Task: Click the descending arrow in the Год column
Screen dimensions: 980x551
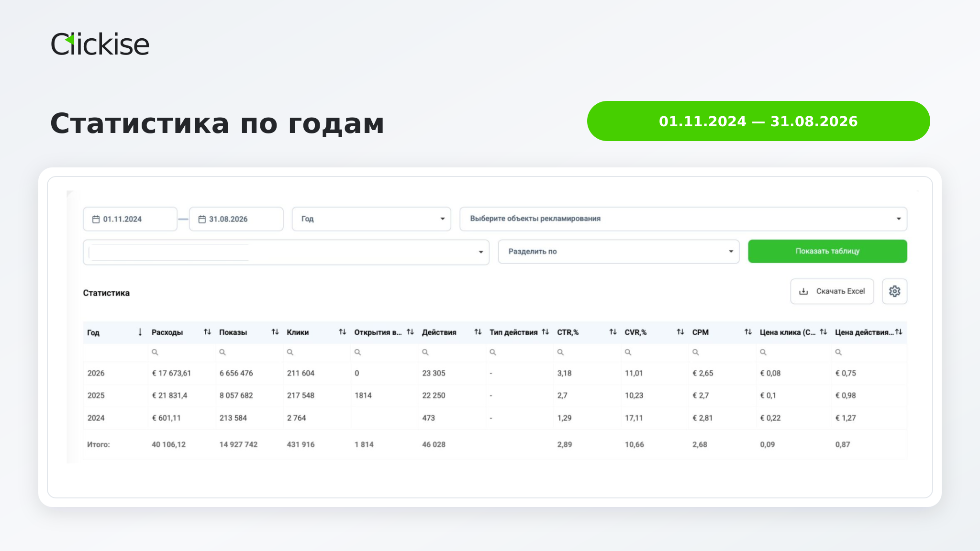Action: 140,332
